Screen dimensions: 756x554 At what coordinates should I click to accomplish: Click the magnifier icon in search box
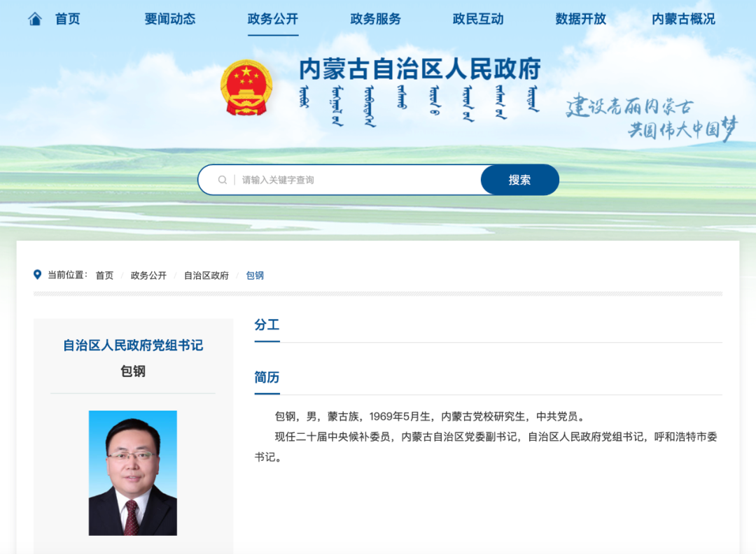tap(220, 179)
